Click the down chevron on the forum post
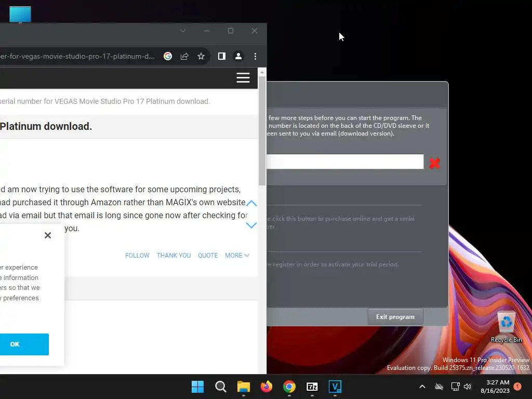Image resolution: width=532 pixels, height=399 pixels. pos(251,225)
